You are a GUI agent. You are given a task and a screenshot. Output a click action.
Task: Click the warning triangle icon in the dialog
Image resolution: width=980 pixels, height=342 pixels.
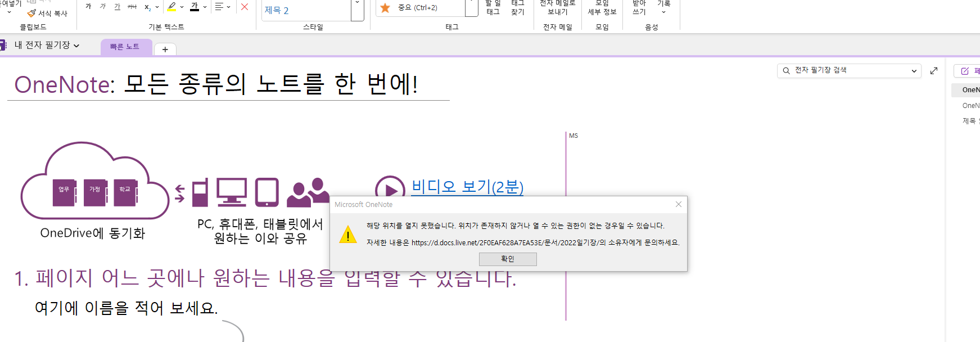[348, 234]
